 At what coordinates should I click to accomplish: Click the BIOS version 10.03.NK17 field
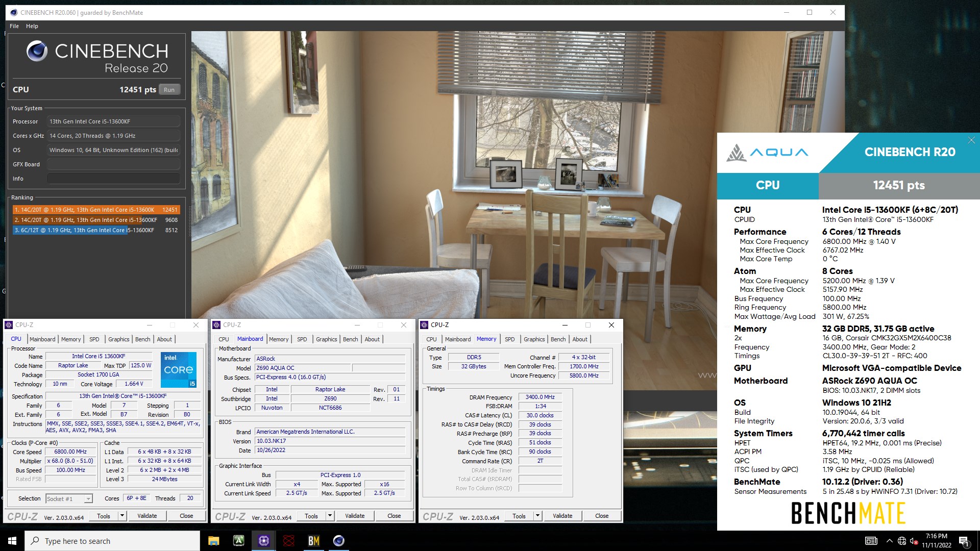pyautogui.click(x=330, y=441)
